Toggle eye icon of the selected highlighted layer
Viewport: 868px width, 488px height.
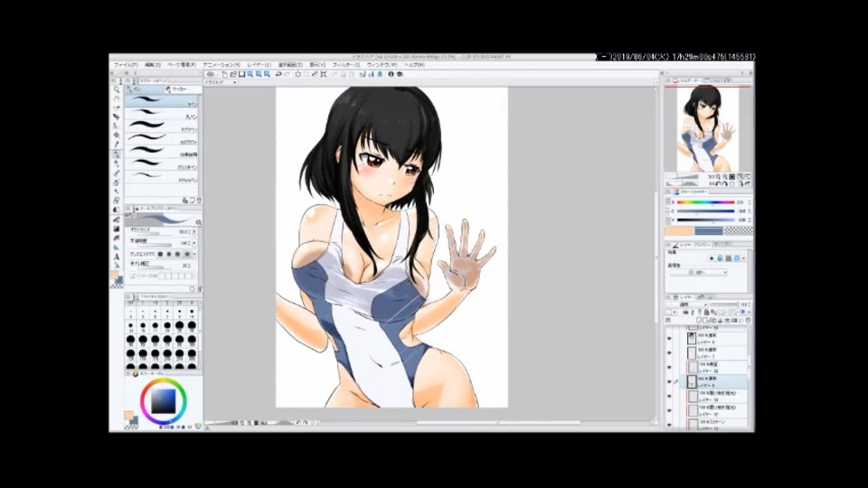669,381
